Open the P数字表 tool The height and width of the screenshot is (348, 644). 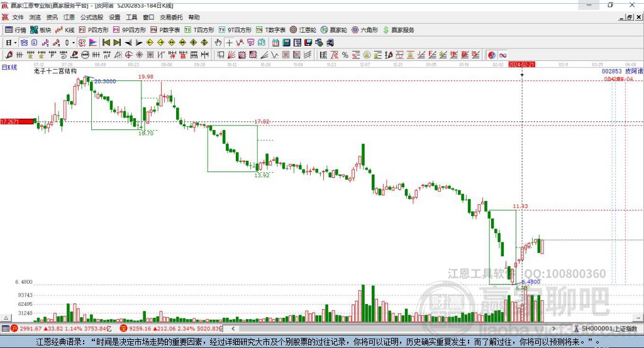[165, 30]
